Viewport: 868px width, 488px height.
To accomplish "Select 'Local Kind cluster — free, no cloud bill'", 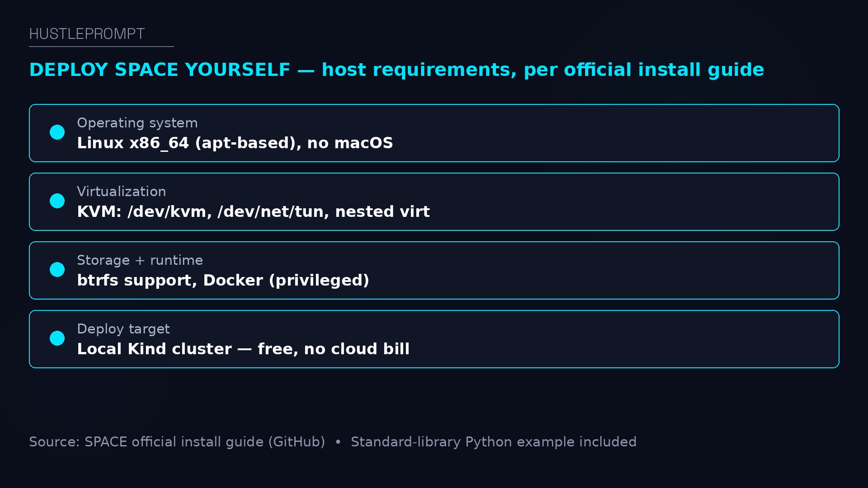I will point(243,349).
